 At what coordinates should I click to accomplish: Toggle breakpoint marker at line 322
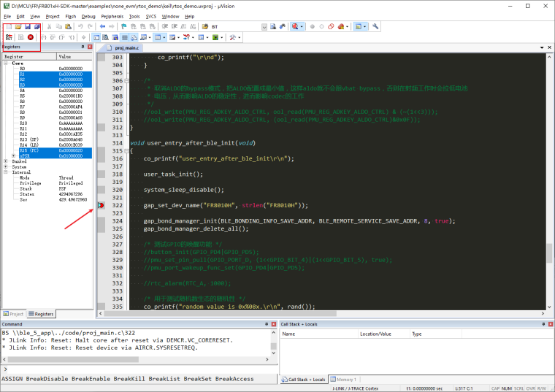[x=101, y=205]
